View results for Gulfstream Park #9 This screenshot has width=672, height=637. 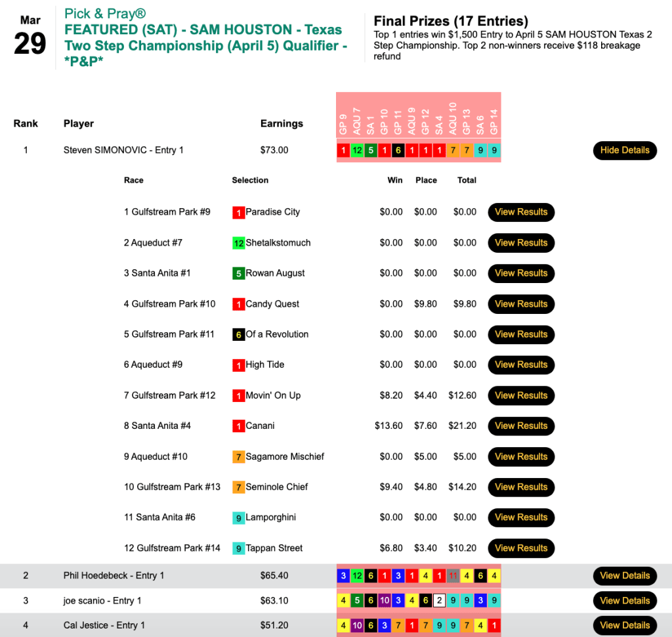tap(521, 212)
